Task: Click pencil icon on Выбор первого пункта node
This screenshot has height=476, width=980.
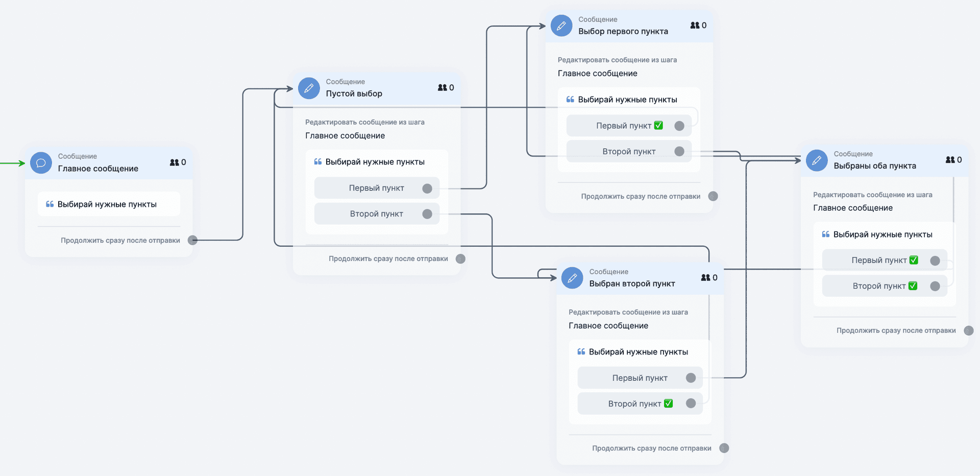Action: point(561,26)
